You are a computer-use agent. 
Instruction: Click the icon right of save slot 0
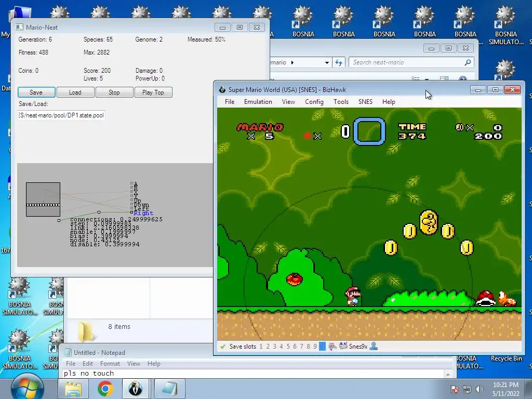point(332,347)
